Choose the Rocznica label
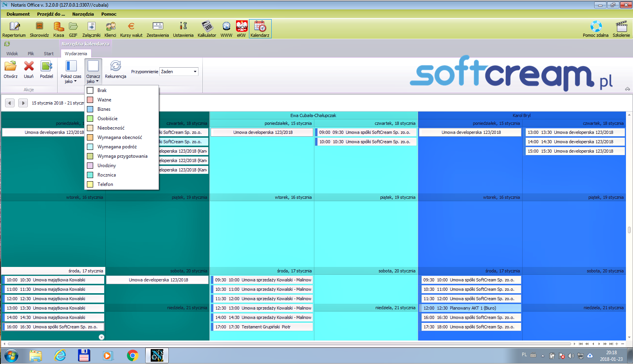Viewport: 633px width, 364px height. tap(122, 175)
